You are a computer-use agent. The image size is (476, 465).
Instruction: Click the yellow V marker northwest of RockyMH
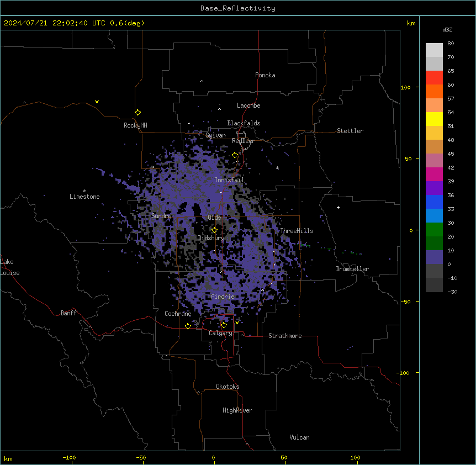97,102
